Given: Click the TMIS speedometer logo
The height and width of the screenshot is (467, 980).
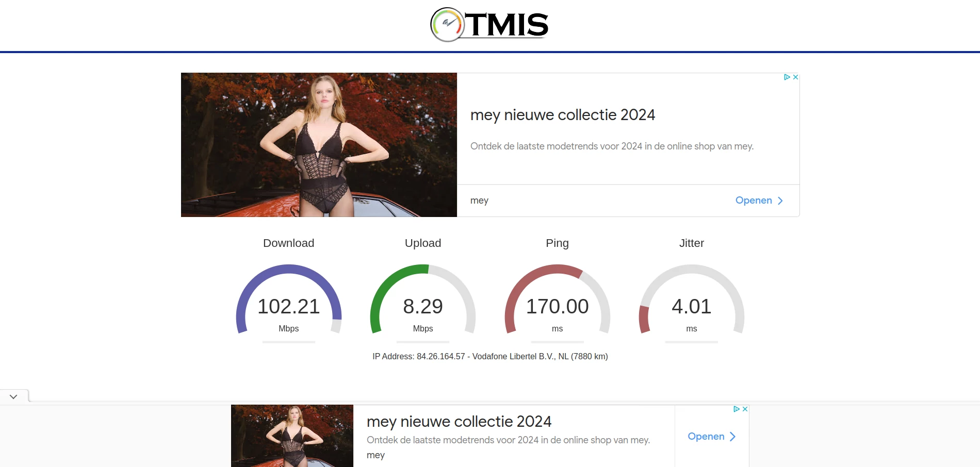Looking at the screenshot, I should (x=489, y=25).
